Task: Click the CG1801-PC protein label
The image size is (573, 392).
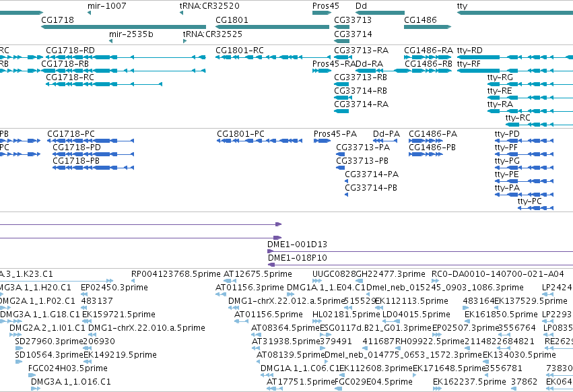Action: pyautogui.click(x=240, y=134)
